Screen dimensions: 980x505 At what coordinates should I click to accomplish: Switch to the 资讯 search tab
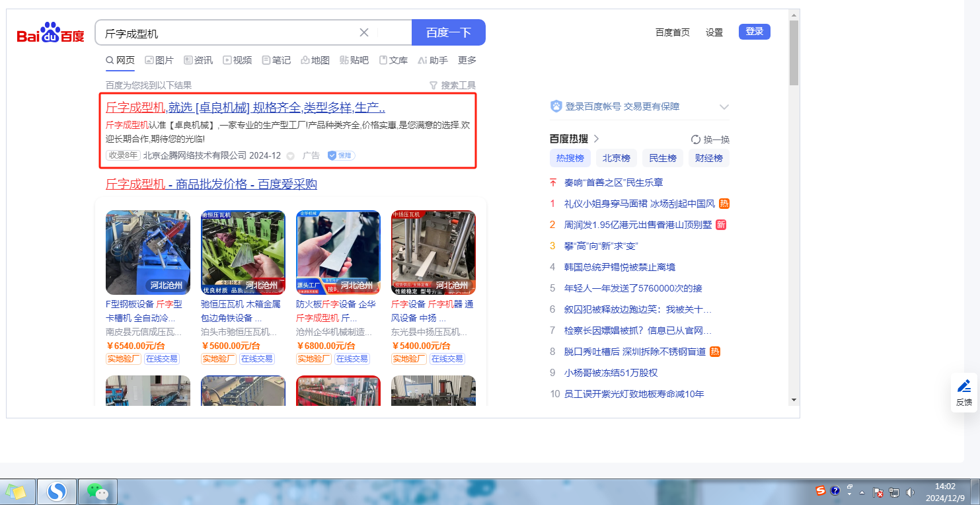click(x=198, y=60)
